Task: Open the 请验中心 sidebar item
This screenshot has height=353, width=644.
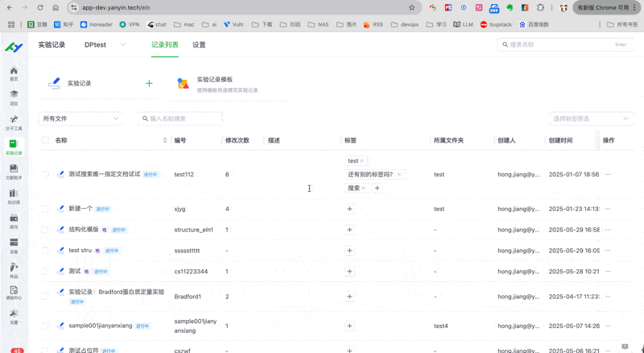Action: [14, 293]
